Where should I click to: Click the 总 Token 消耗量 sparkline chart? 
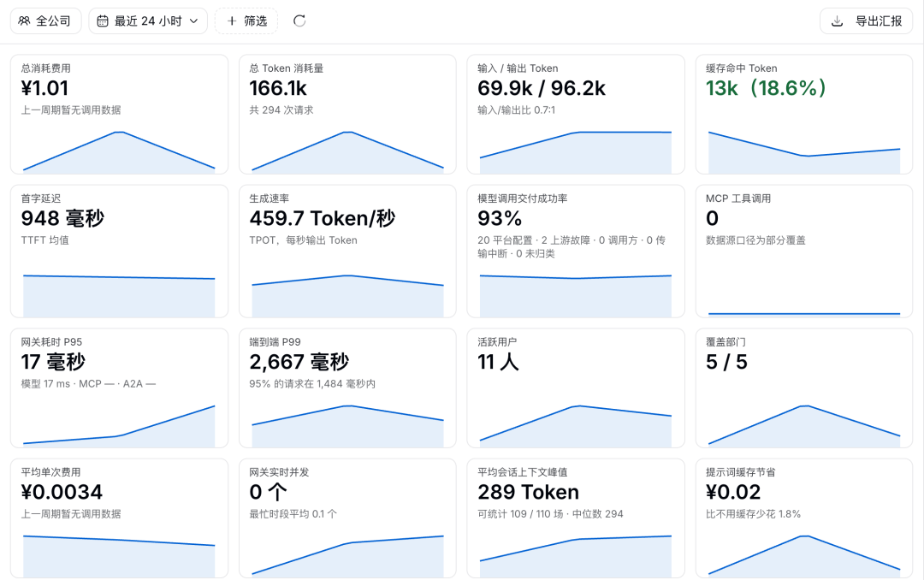coord(347,152)
